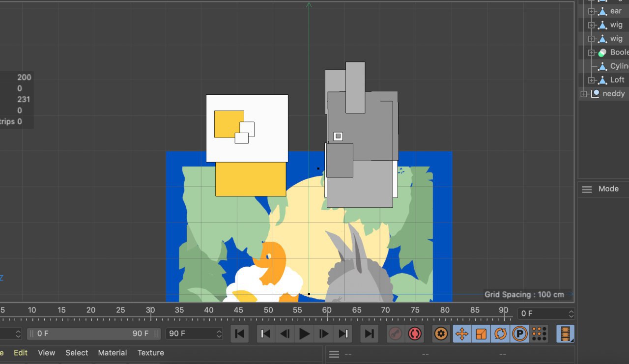Expand the ear object in the tree
Viewport: 629px width, 364px height.
point(592,11)
